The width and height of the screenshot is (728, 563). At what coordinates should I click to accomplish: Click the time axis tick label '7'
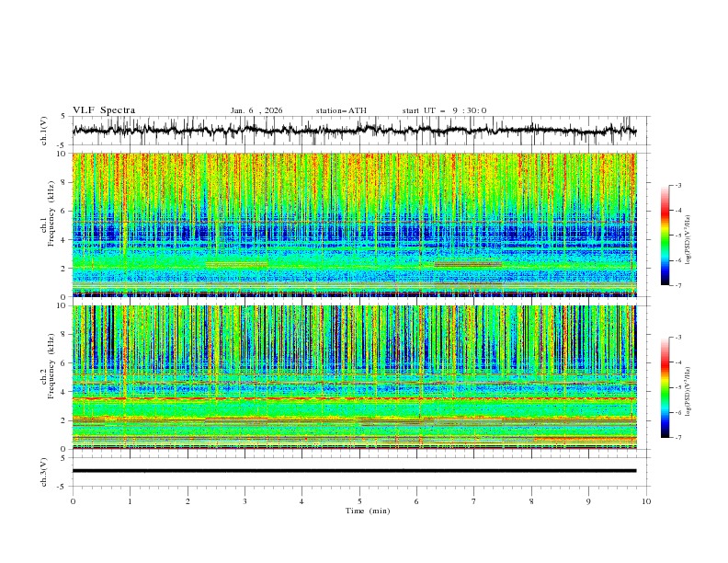[x=474, y=501]
